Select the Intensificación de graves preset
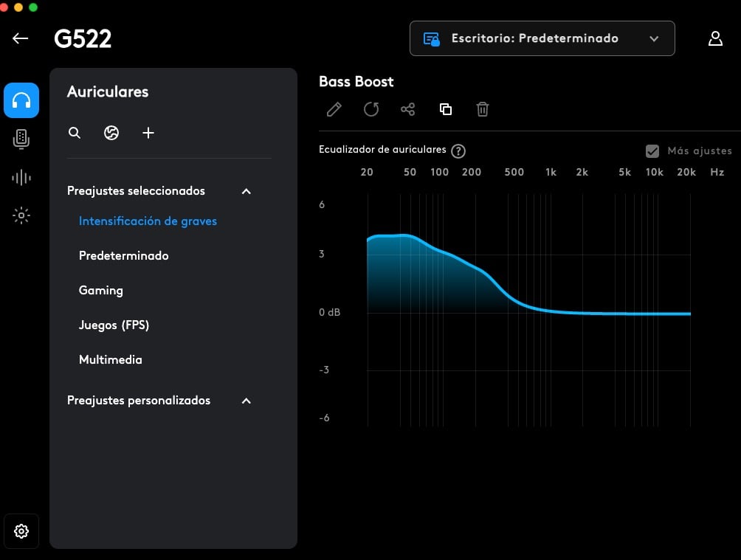The width and height of the screenshot is (741, 560). click(148, 221)
